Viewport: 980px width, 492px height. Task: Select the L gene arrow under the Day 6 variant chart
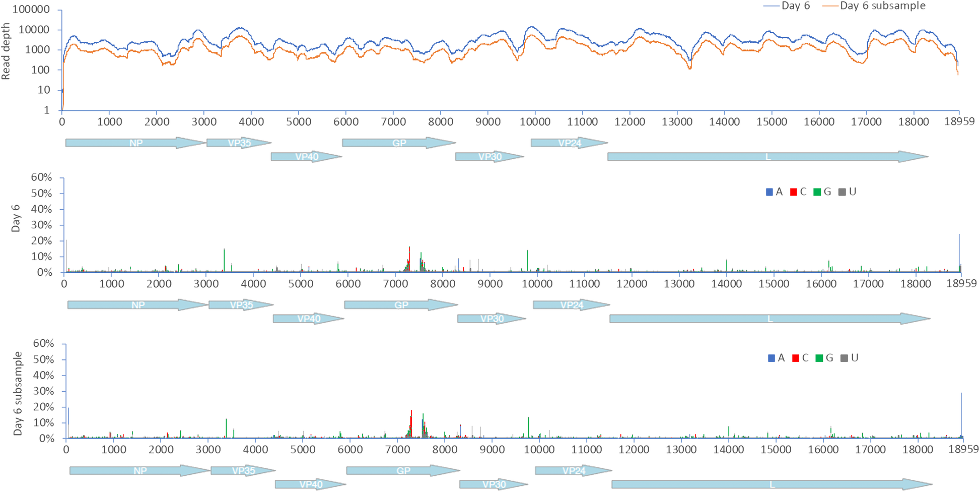(770, 319)
